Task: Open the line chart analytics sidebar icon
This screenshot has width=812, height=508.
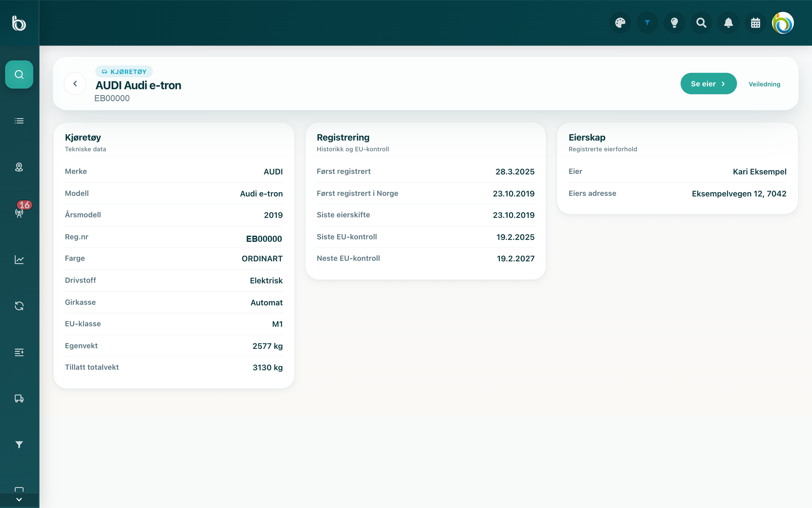Action: coord(19,260)
